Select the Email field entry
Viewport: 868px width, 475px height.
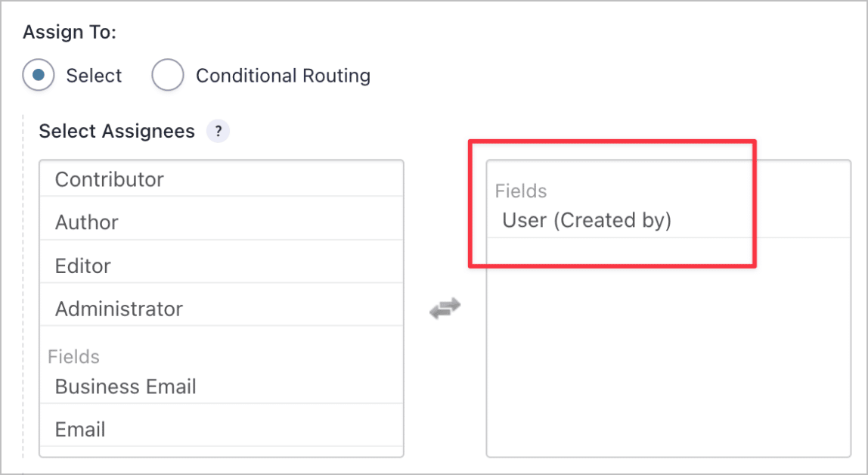click(79, 429)
